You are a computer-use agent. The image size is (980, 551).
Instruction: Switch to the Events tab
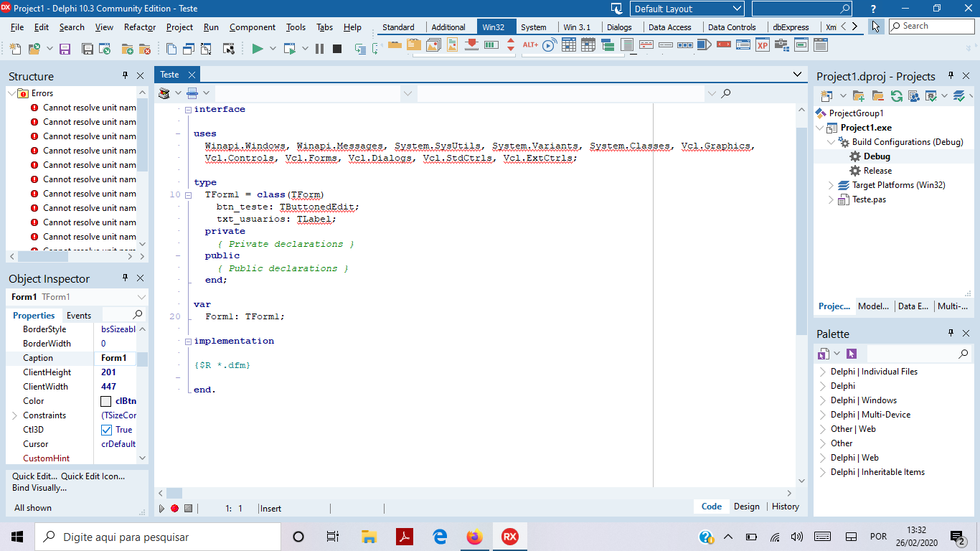[x=79, y=316]
